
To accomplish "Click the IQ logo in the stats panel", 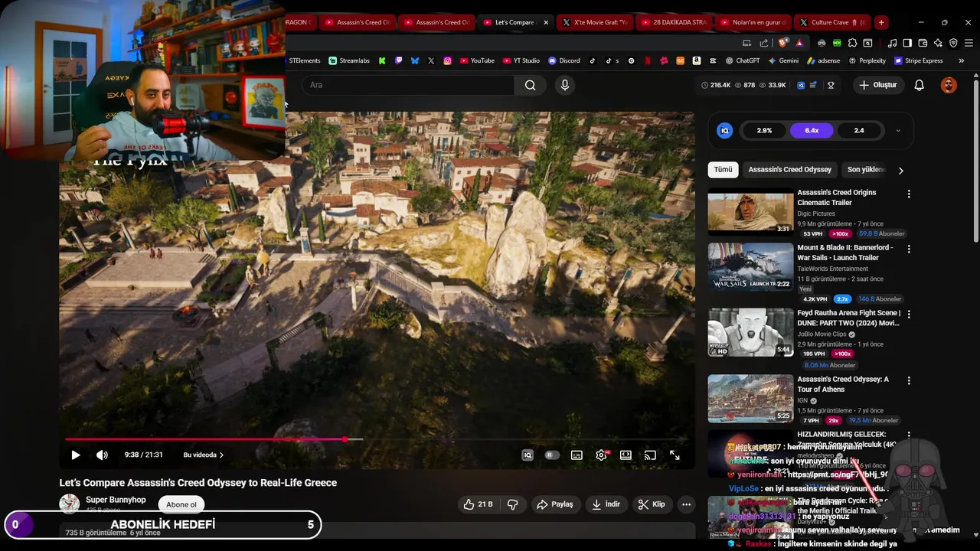I will click(x=724, y=131).
